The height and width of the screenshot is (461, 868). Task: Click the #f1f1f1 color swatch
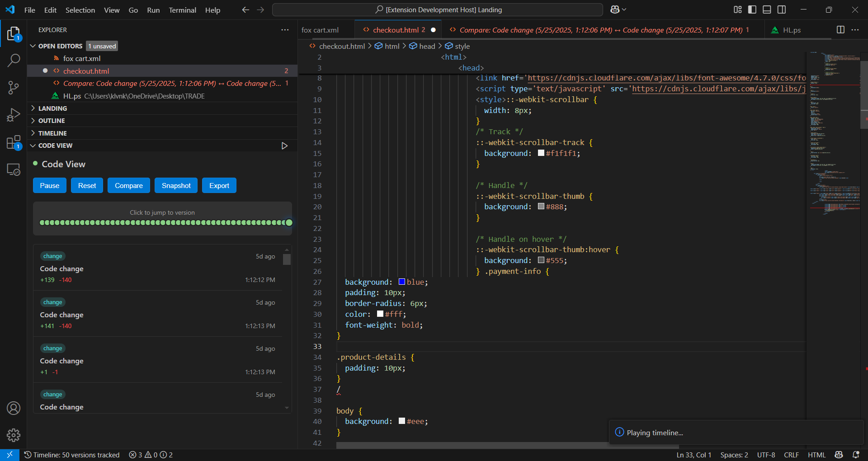point(541,153)
